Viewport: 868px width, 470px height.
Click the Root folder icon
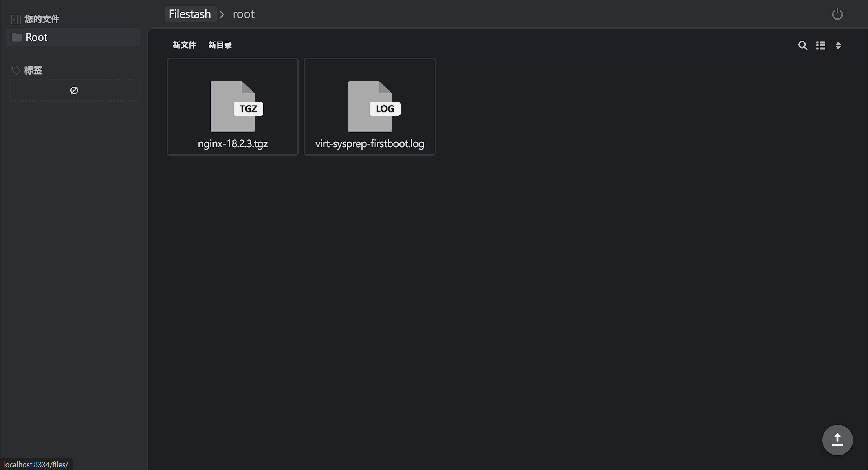pyautogui.click(x=17, y=37)
